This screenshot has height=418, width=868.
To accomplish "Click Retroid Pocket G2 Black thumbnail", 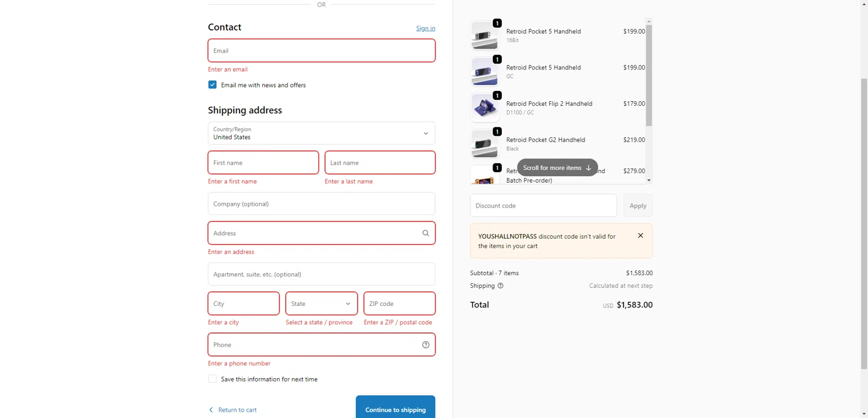I will click(484, 144).
